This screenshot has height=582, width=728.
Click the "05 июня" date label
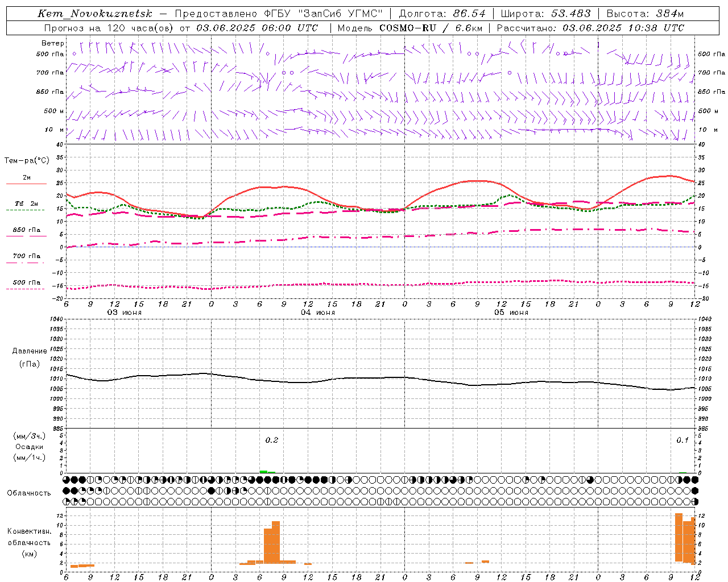[x=511, y=313]
